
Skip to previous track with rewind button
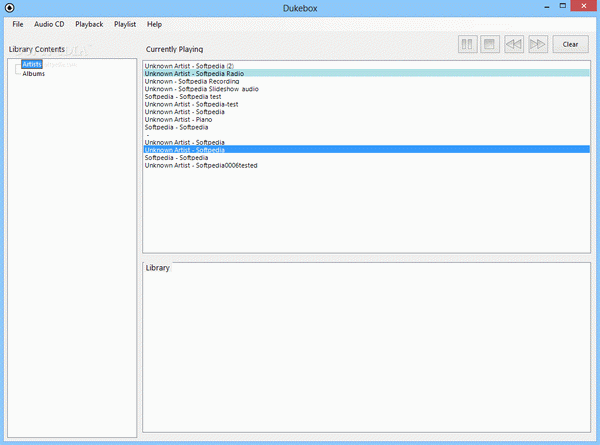(x=514, y=44)
